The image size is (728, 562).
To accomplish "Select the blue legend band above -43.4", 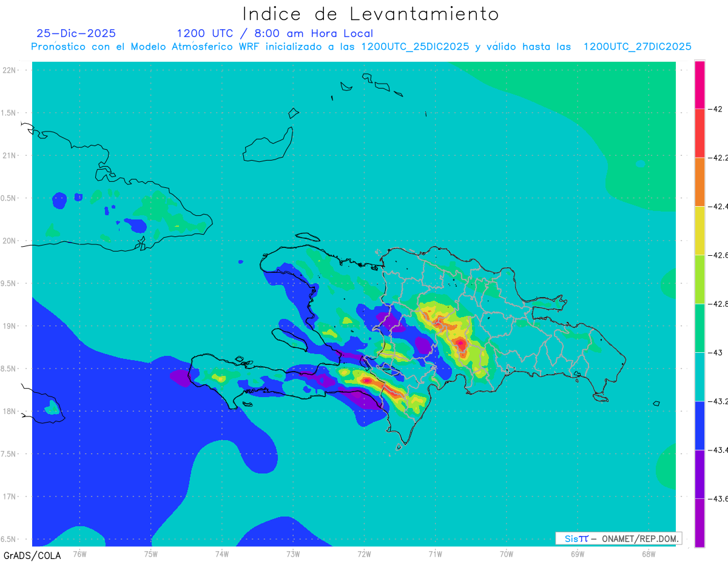I will pos(699,425).
